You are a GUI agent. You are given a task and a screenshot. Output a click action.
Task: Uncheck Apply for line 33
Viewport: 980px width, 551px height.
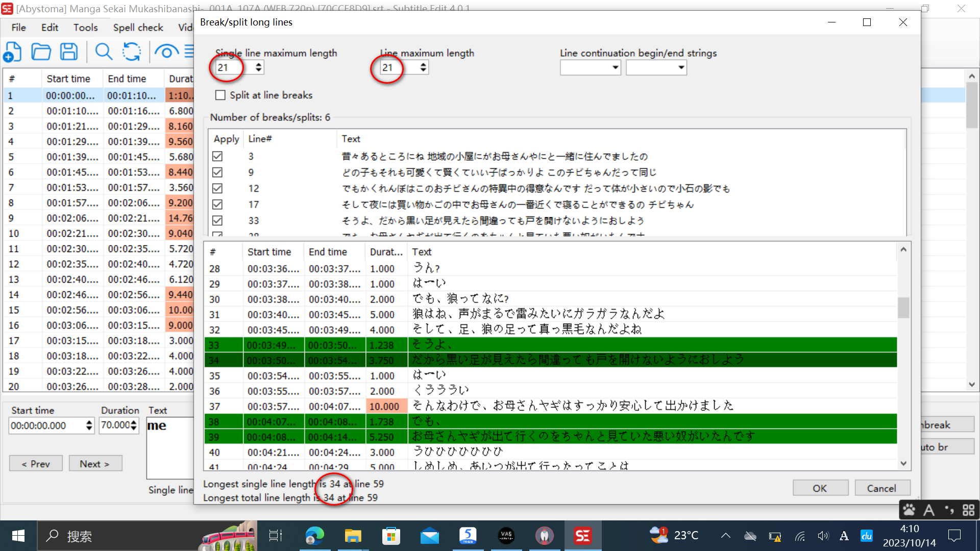217,220
